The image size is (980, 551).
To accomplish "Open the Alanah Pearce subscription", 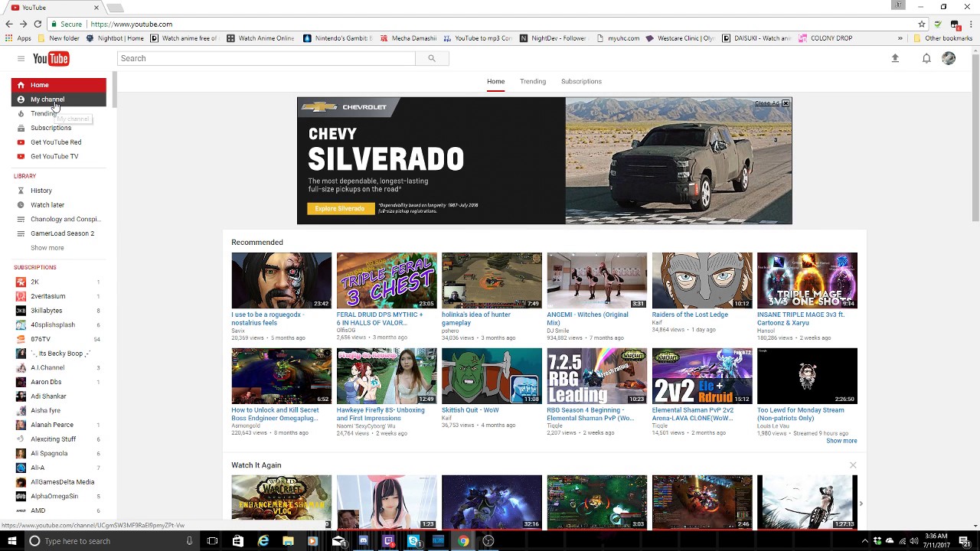I will (58, 425).
